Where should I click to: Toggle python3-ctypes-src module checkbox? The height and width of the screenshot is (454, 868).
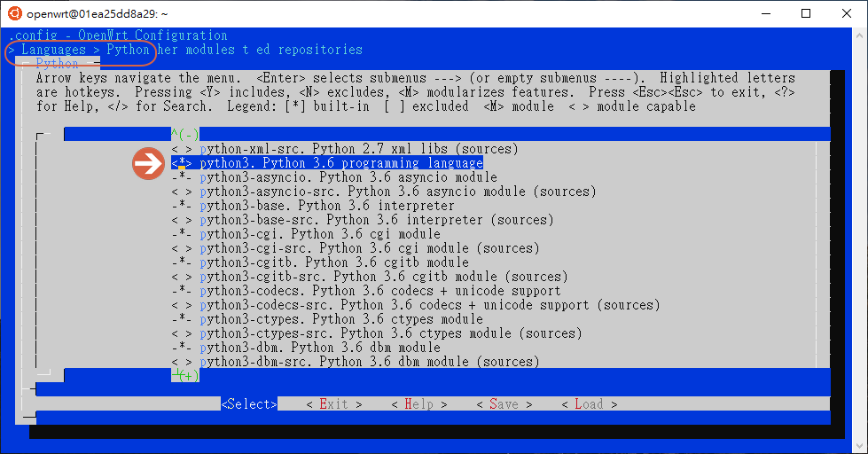182,334
